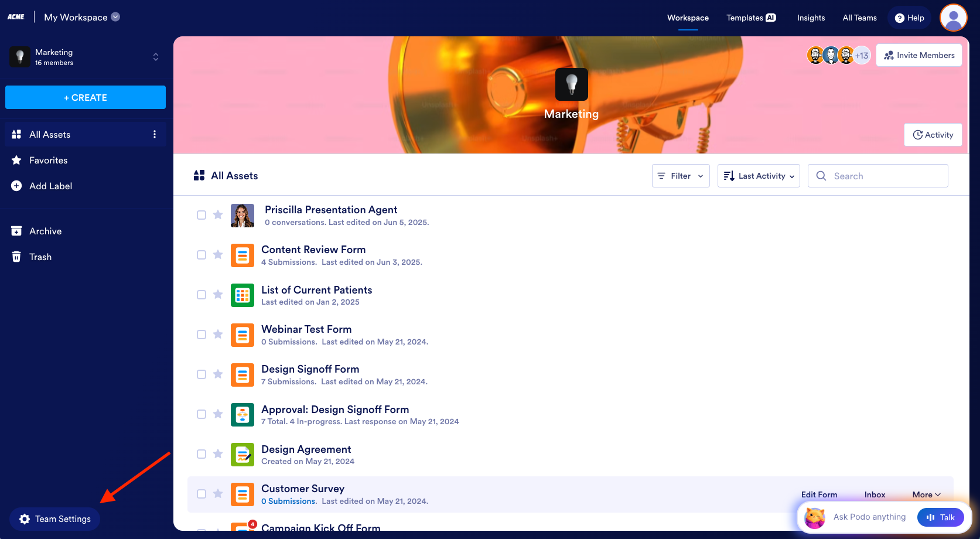Click the List of Current Patients table icon
Image resolution: width=980 pixels, height=539 pixels.
pos(243,295)
